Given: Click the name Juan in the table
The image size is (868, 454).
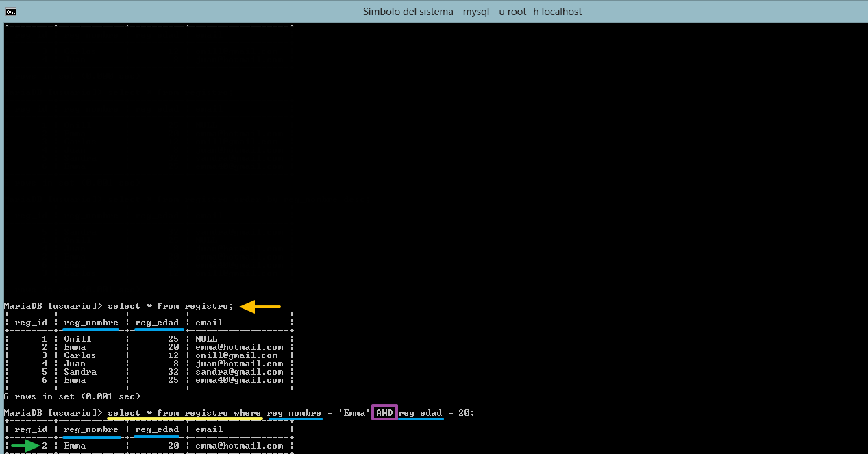Looking at the screenshot, I should tap(75, 364).
